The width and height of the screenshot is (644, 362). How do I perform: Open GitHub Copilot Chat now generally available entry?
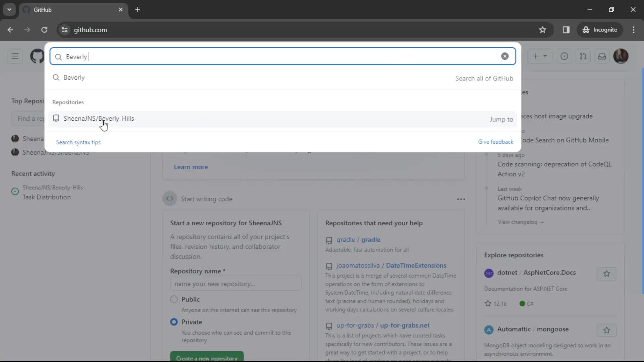tap(548, 203)
